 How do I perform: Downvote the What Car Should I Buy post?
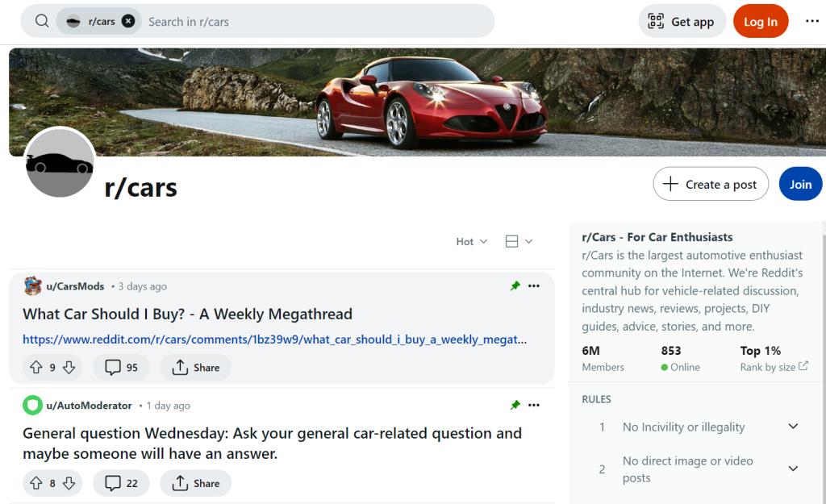click(x=69, y=368)
